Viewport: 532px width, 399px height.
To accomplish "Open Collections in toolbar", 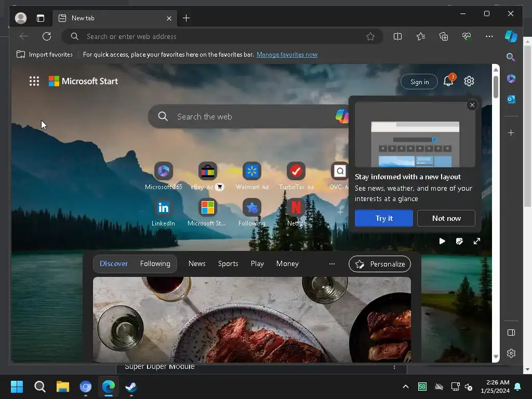I will coord(444,36).
